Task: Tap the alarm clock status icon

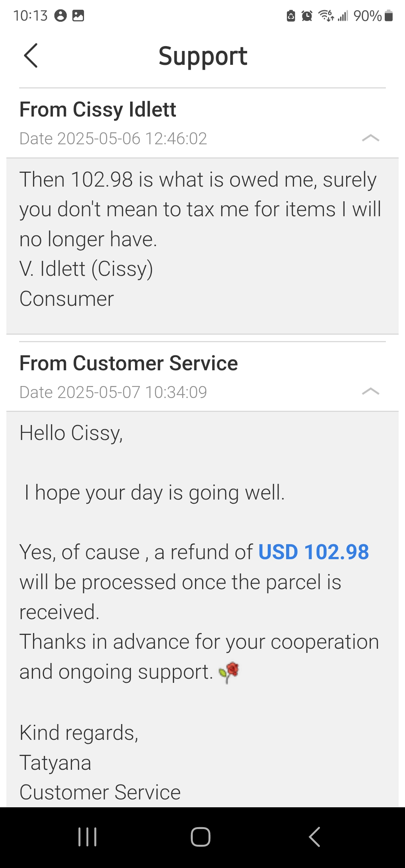Action: (x=307, y=16)
